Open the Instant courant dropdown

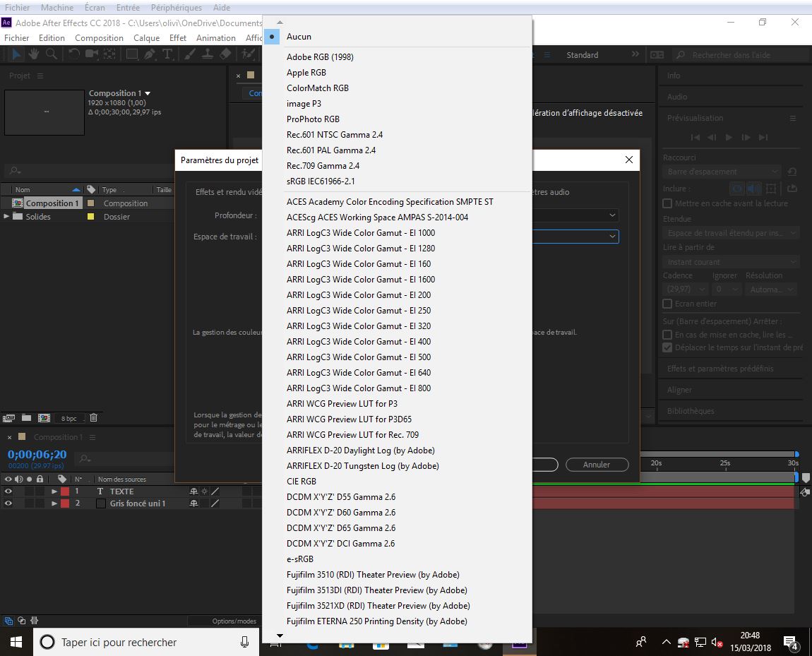click(x=731, y=262)
